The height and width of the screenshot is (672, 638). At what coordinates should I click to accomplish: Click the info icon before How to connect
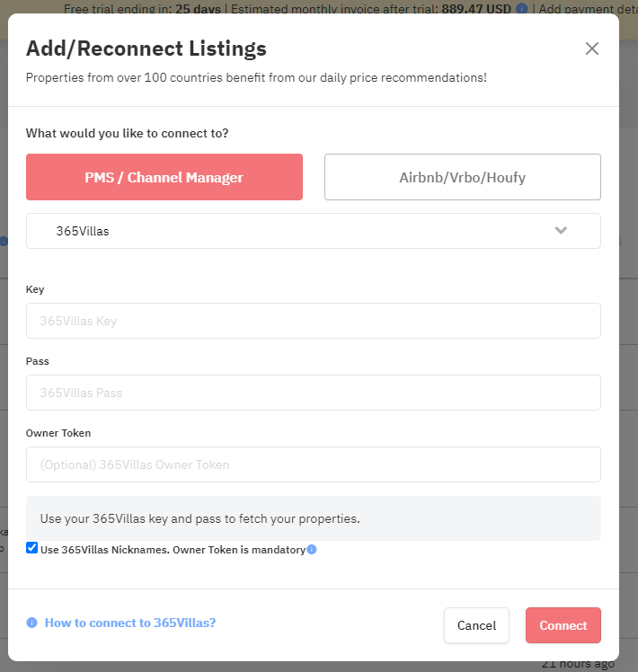point(32,623)
